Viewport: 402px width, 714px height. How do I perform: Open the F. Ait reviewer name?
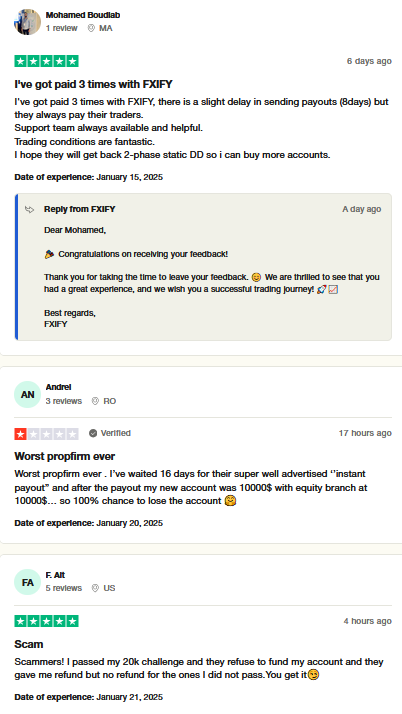click(55, 575)
